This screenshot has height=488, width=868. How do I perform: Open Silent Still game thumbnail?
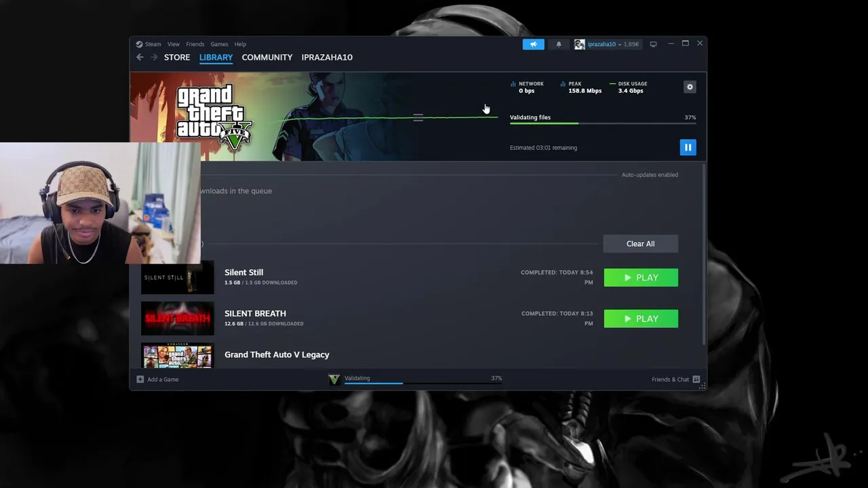point(178,277)
